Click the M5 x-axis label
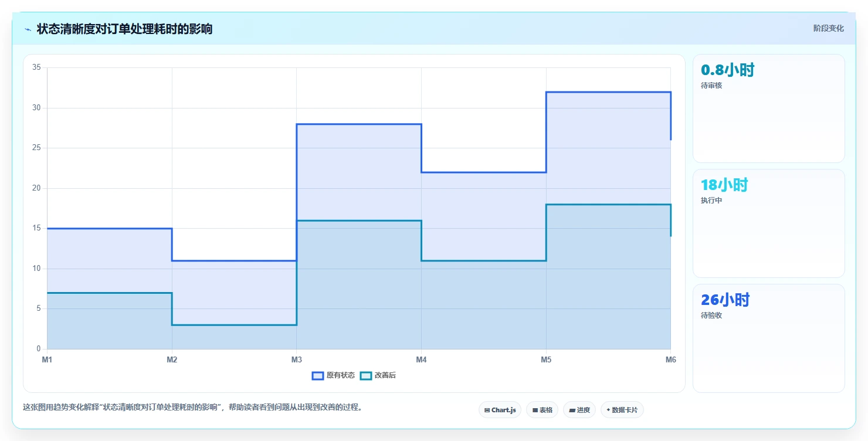The height and width of the screenshot is (441, 868). [x=546, y=359]
